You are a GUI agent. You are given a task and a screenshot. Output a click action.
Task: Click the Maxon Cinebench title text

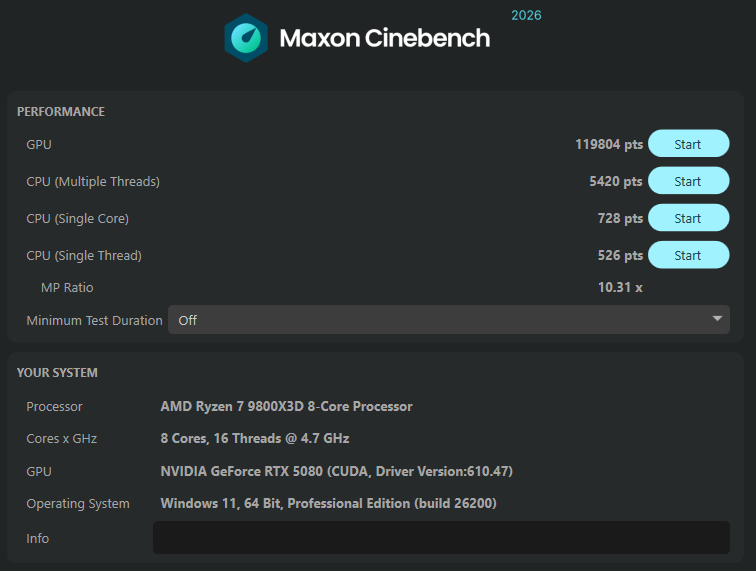tap(384, 38)
